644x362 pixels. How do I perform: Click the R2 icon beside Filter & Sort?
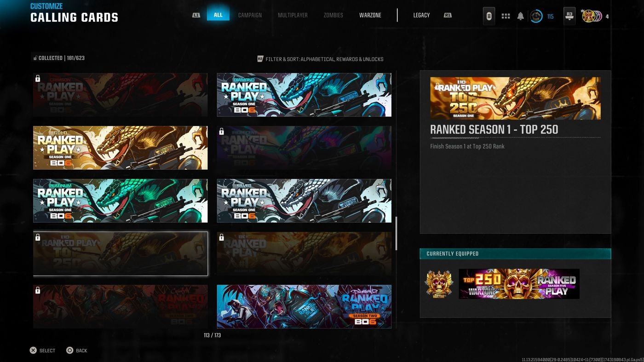[x=260, y=59]
